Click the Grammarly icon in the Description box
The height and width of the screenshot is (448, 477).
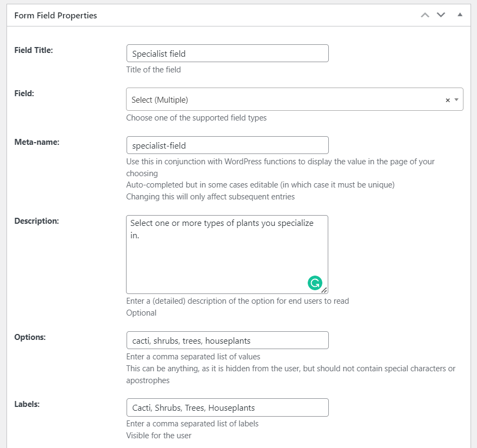click(x=315, y=283)
